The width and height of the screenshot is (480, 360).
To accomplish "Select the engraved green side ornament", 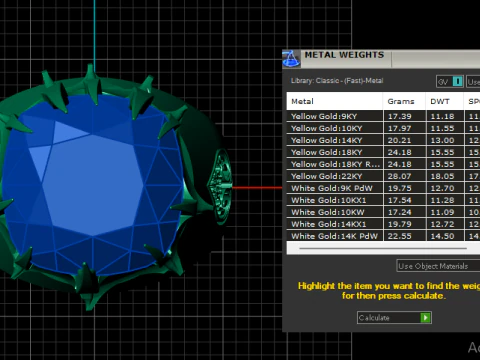I will pos(220,187).
